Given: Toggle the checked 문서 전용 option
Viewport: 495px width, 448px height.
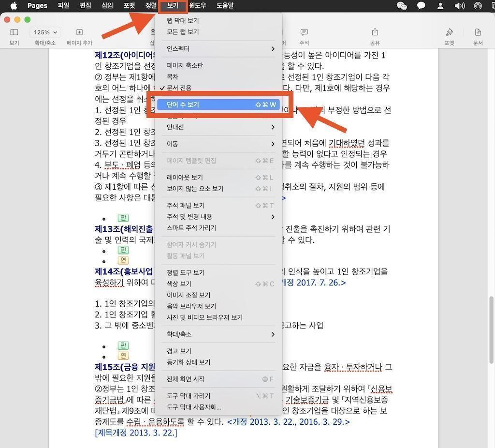Looking at the screenshot, I should click(x=218, y=88).
